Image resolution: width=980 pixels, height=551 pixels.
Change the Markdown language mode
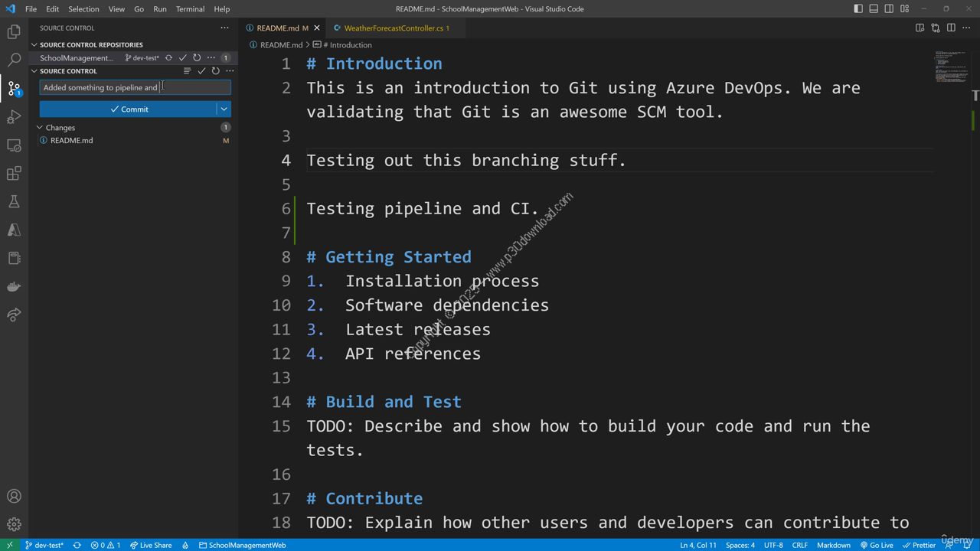point(834,545)
